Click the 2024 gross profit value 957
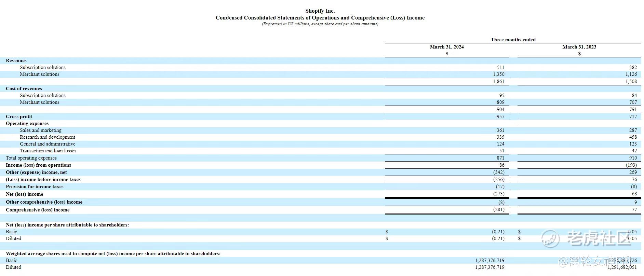This screenshot has height=276, width=644. coord(500,116)
